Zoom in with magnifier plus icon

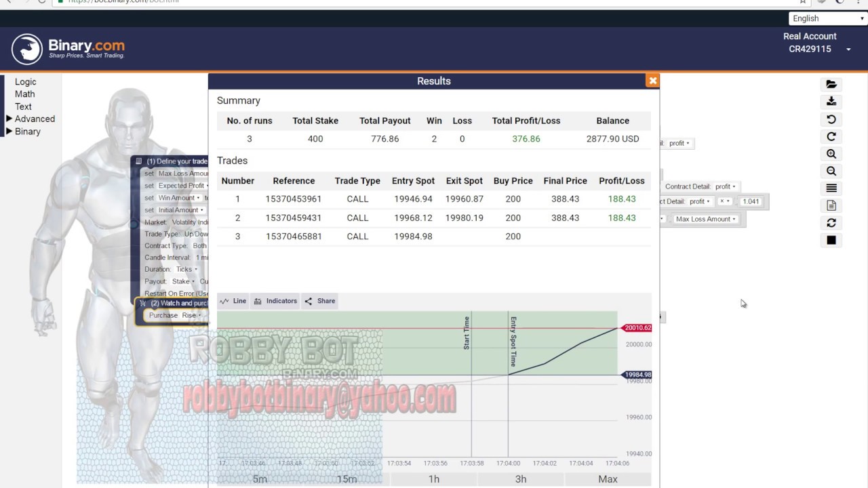831,154
